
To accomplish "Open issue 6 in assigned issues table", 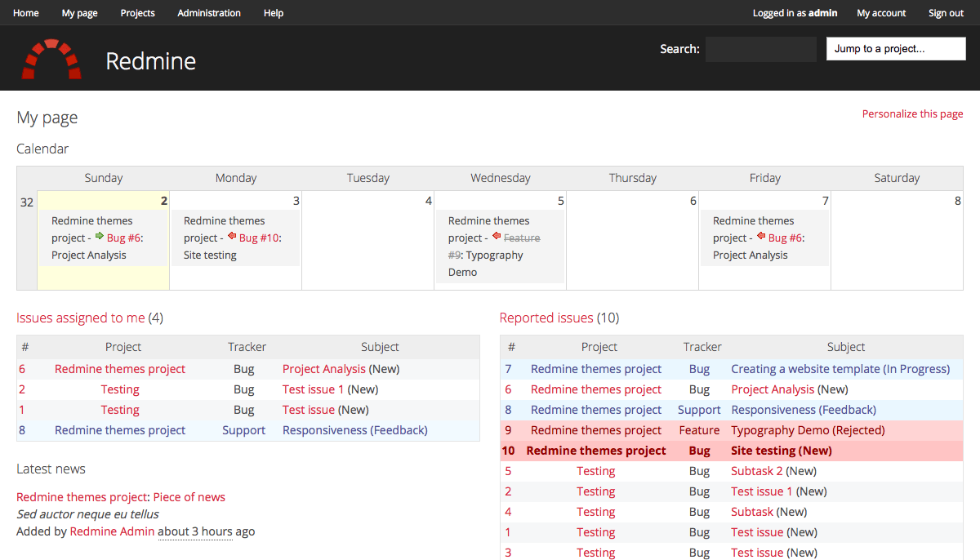I will click(x=22, y=369).
